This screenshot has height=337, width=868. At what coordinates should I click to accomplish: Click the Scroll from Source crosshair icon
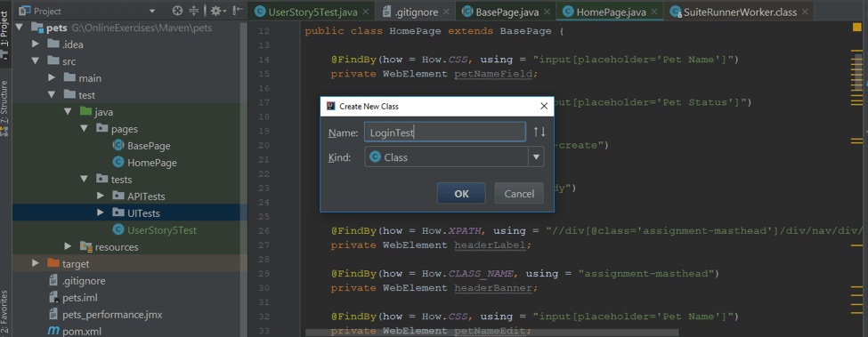[x=177, y=11]
